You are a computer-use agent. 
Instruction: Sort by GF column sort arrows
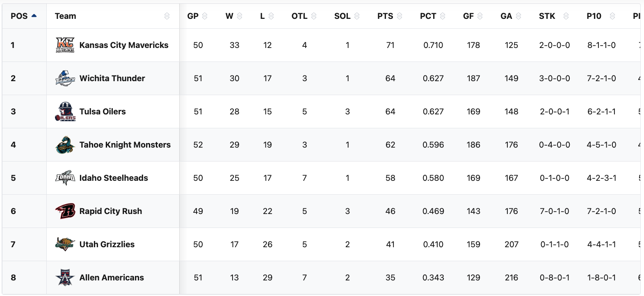480,16
